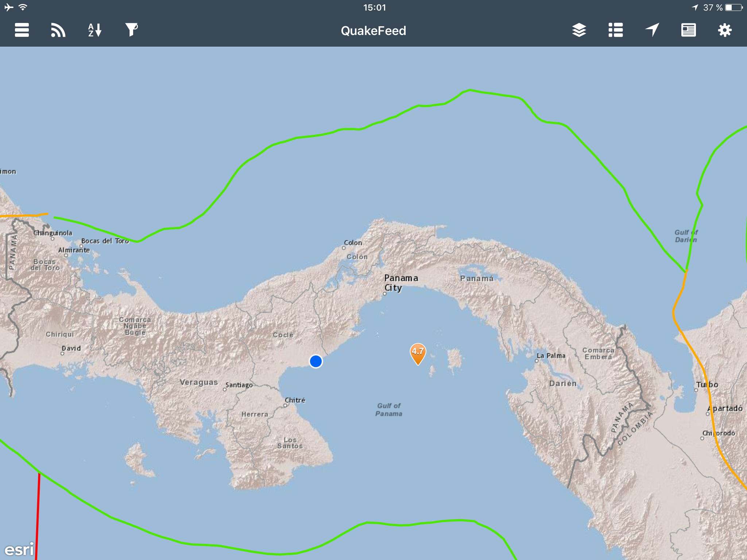Tap the battery status indicator
Viewport: 747px width, 560px height.
[x=734, y=8]
